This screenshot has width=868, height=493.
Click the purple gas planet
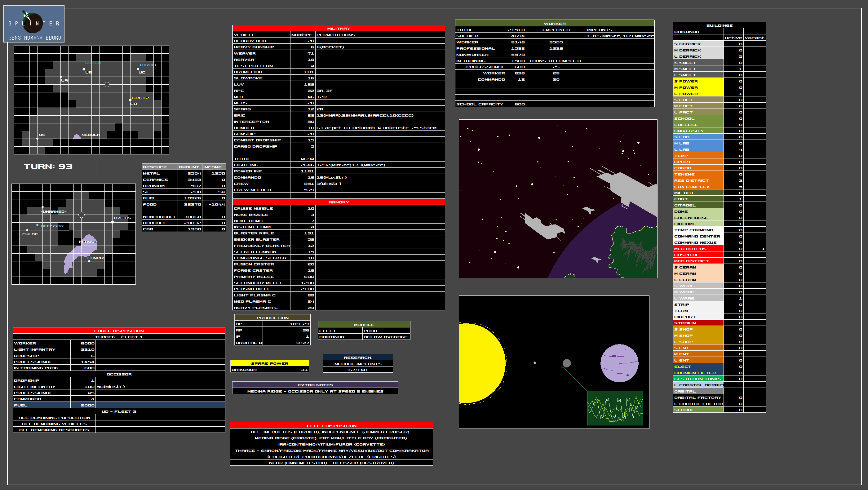click(x=619, y=363)
